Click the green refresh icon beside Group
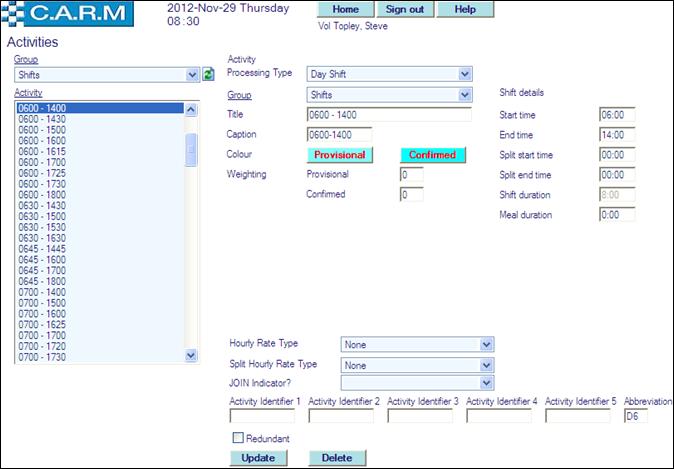The width and height of the screenshot is (674, 469). tap(208, 74)
